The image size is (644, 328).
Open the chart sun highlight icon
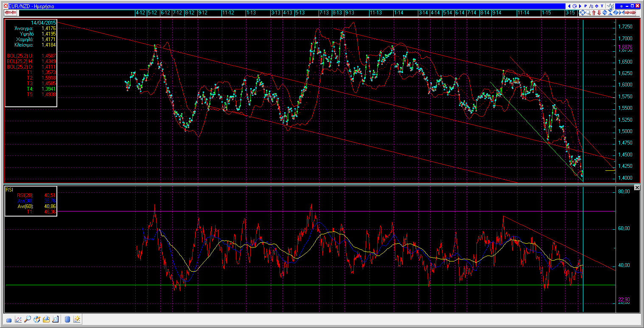point(77,319)
